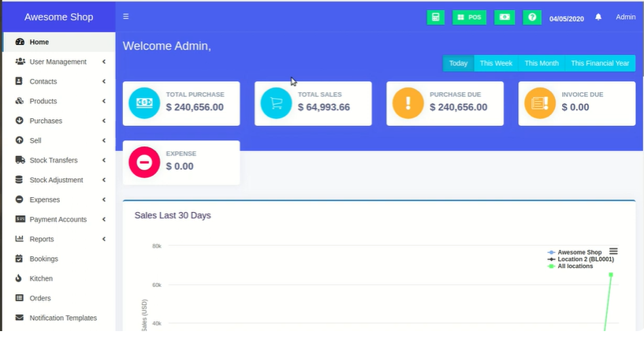Click the green calculator icon button
644x339 pixels.
coord(435,17)
